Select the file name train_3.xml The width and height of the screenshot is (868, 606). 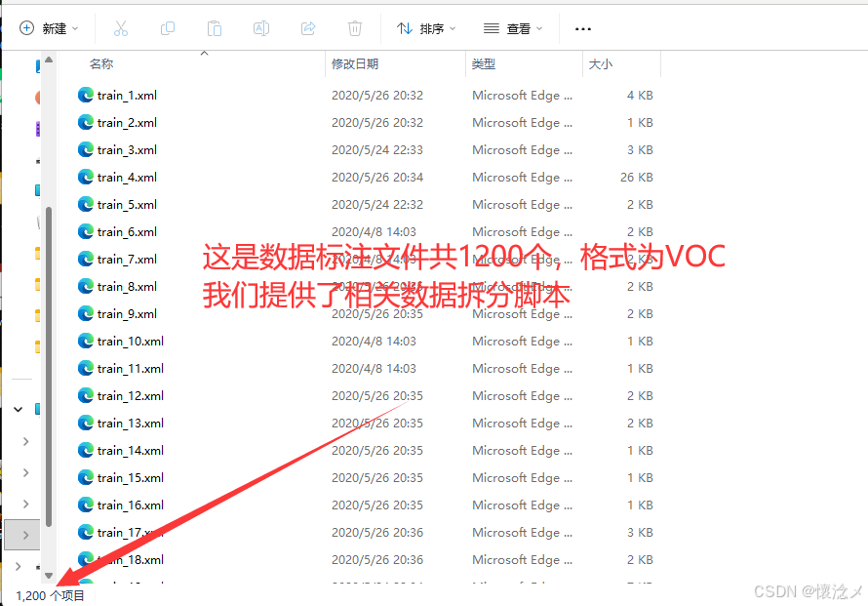[127, 149]
